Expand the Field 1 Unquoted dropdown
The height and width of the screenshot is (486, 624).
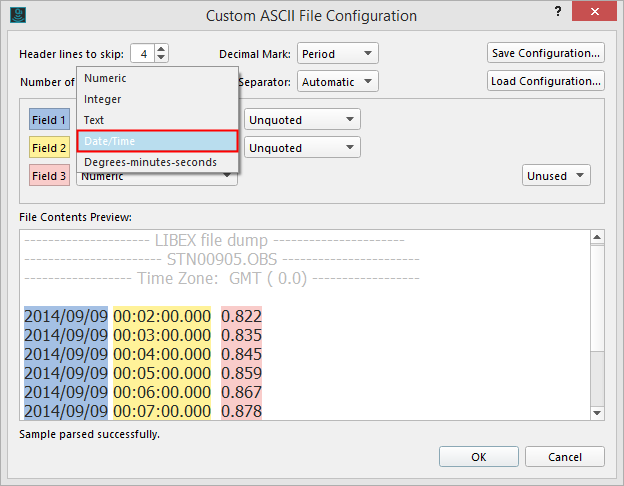(302, 120)
